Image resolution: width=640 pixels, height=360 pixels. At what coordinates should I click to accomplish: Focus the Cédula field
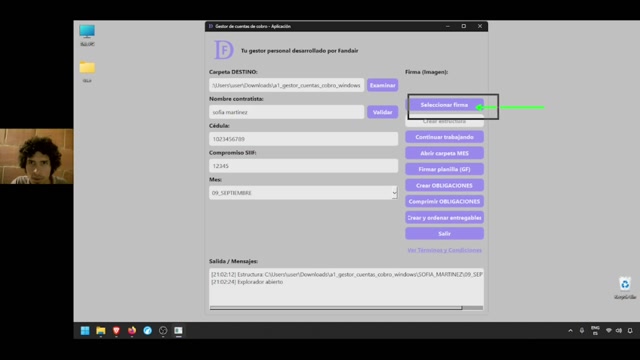(303, 139)
